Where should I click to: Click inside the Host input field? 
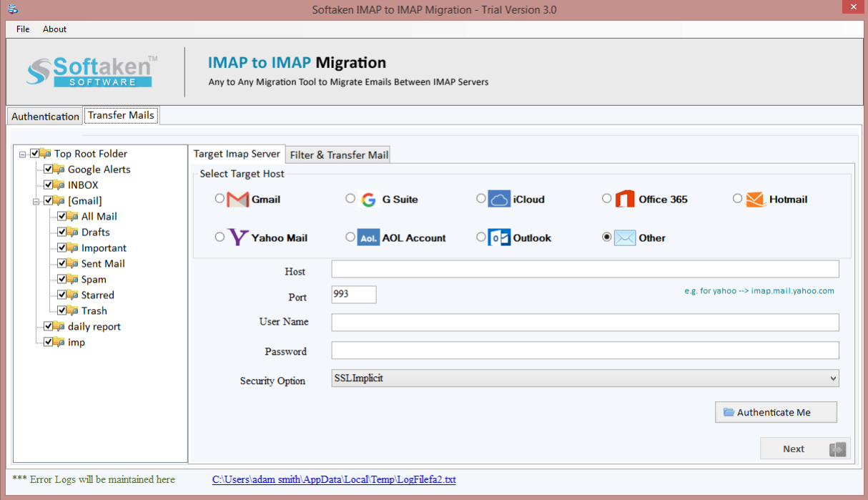(x=585, y=268)
